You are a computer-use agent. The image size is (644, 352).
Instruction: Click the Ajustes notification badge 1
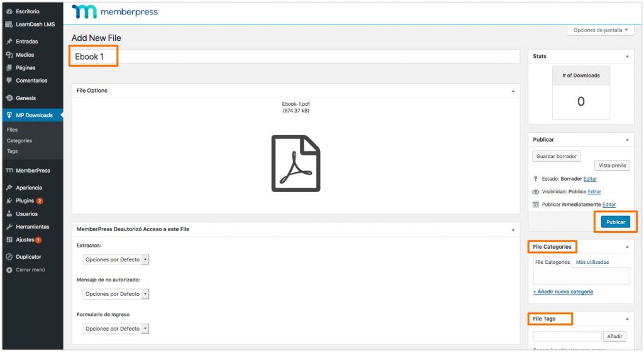38,240
